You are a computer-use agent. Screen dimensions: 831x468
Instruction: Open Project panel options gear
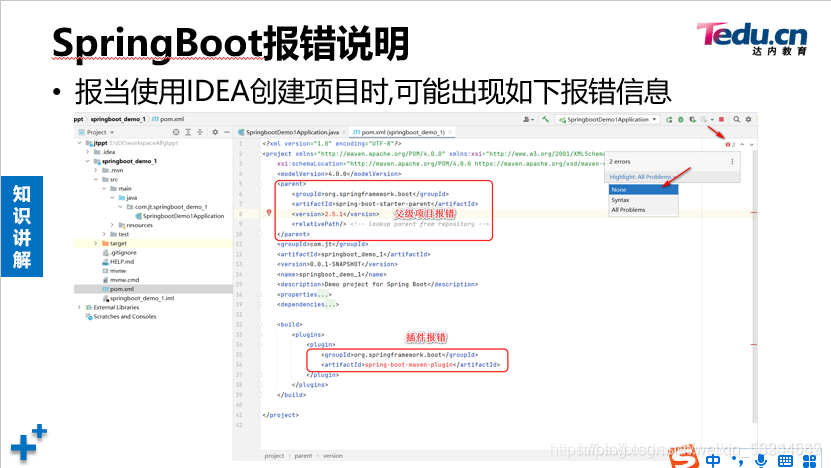(x=215, y=132)
